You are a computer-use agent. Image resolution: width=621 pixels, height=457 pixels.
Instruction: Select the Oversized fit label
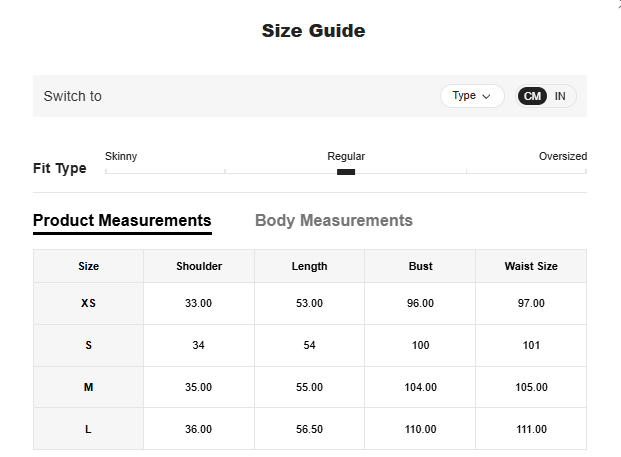[x=562, y=156]
